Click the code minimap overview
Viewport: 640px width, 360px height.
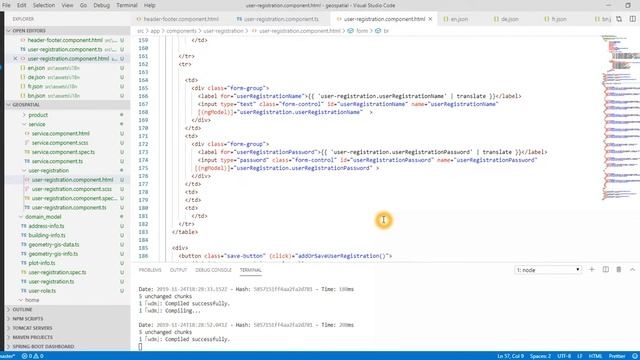click(620, 118)
